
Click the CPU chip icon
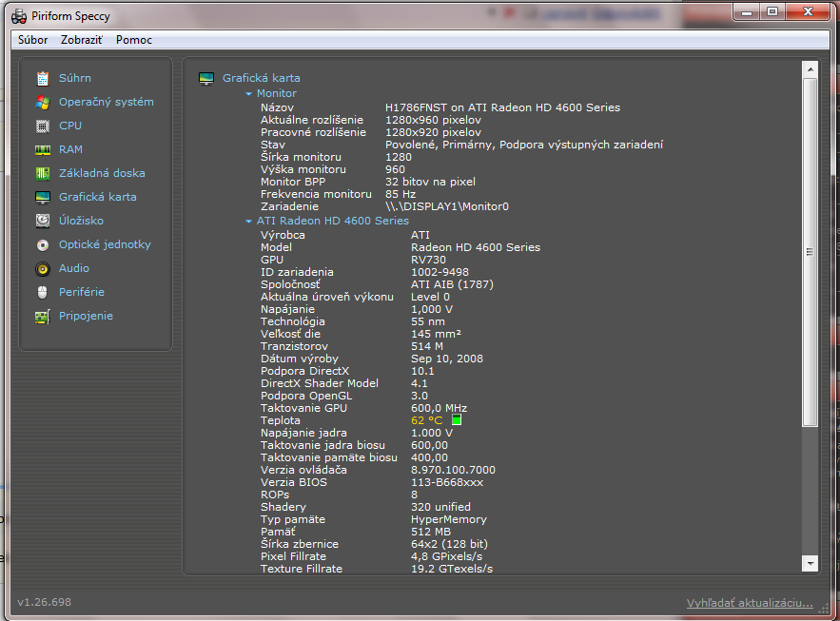pos(43,126)
